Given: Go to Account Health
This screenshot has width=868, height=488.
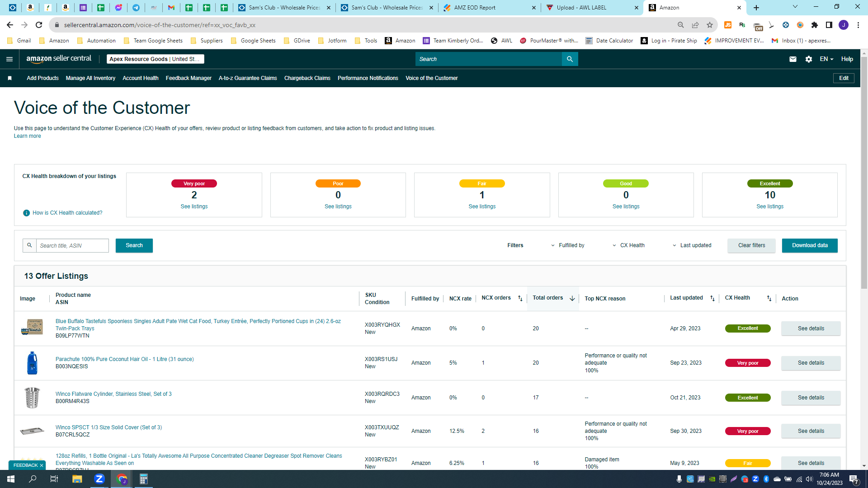Looking at the screenshot, I should (141, 78).
